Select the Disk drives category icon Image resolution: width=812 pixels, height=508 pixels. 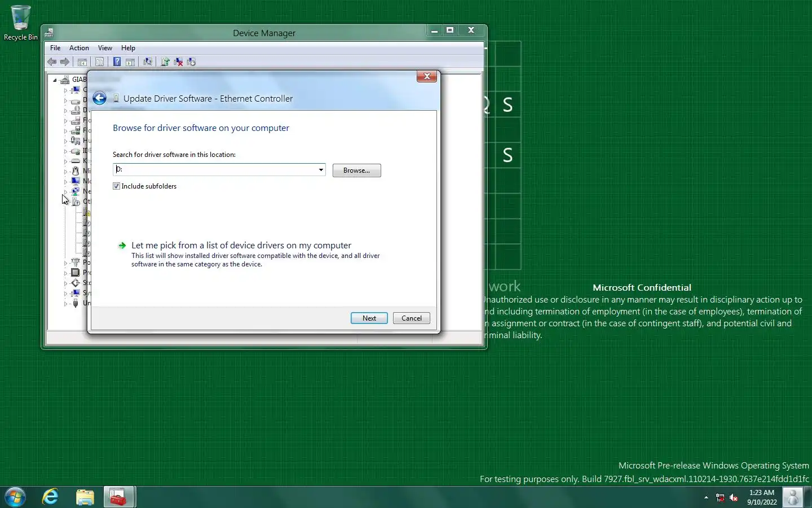pyautogui.click(x=75, y=100)
